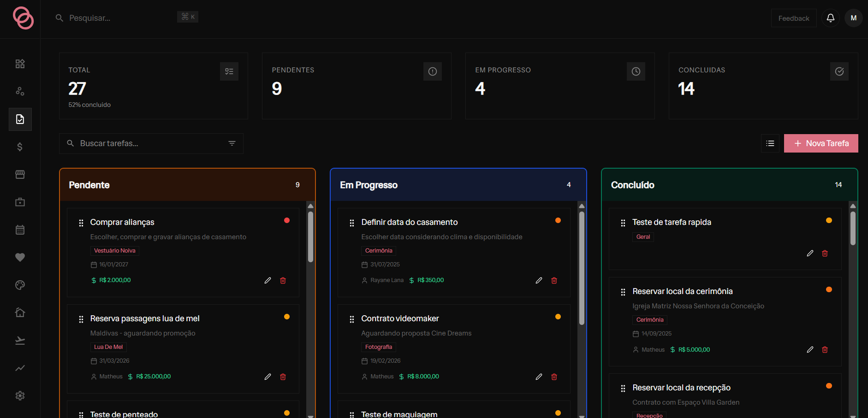Open the heart icon in sidebar
The height and width of the screenshot is (418, 868).
(20, 257)
